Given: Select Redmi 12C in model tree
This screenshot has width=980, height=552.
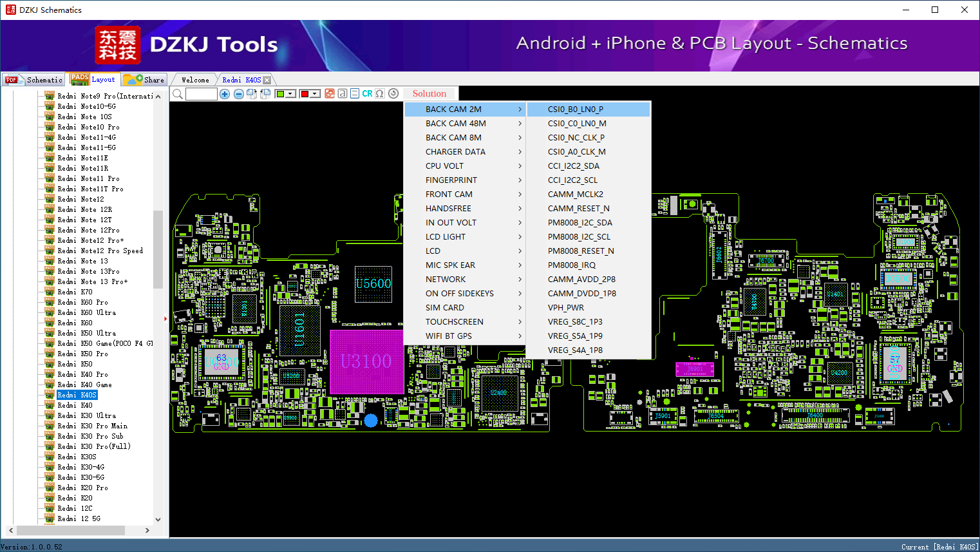Looking at the screenshot, I should click(75, 508).
